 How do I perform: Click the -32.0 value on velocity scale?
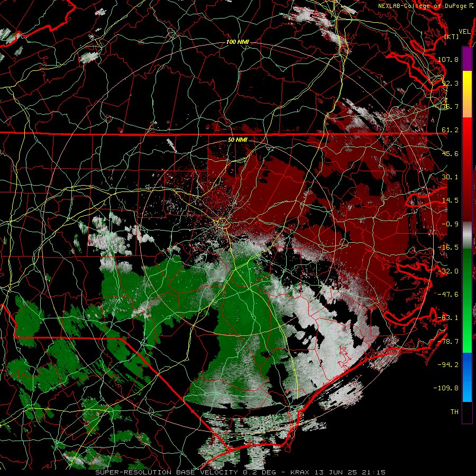click(448, 271)
